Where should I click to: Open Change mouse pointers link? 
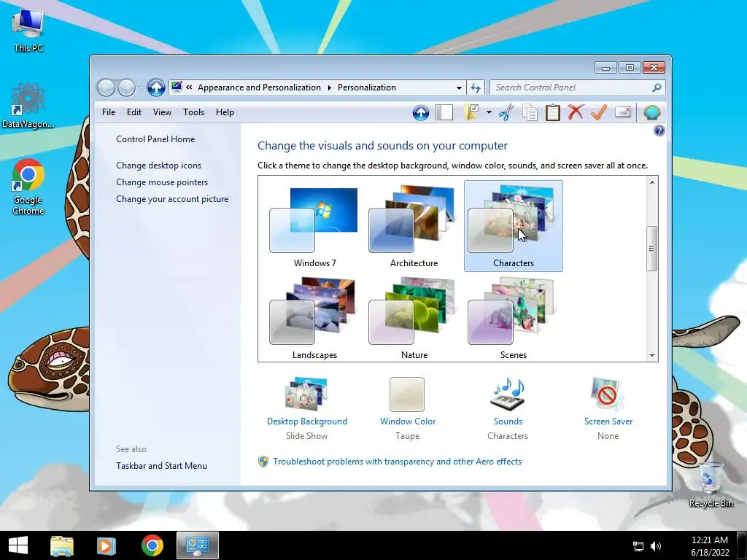click(162, 182)
